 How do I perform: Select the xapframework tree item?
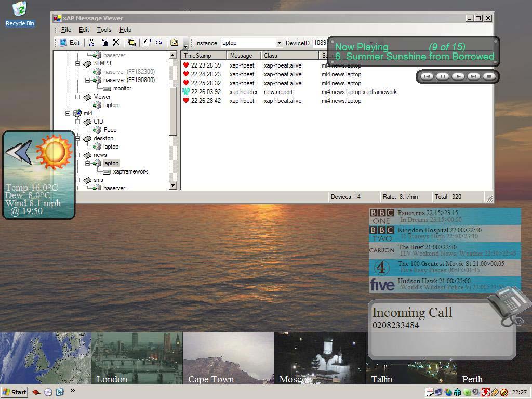(130, 171)
